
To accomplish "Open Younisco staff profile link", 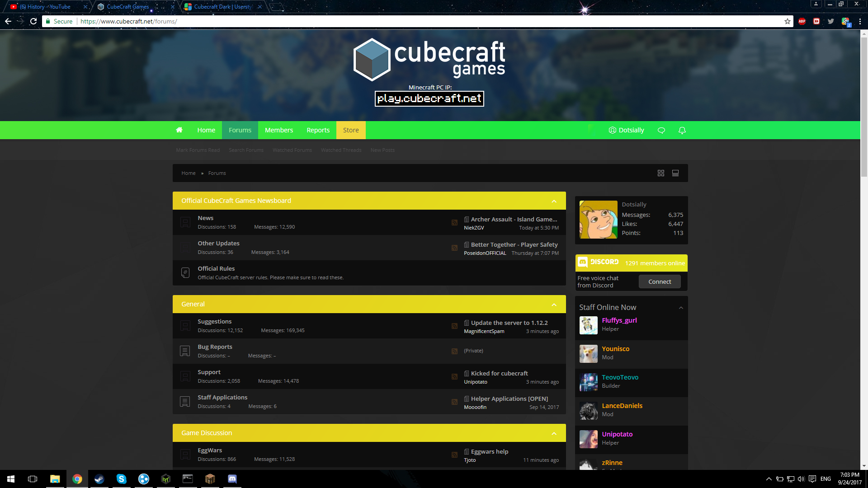I will (x=615, y=349).
